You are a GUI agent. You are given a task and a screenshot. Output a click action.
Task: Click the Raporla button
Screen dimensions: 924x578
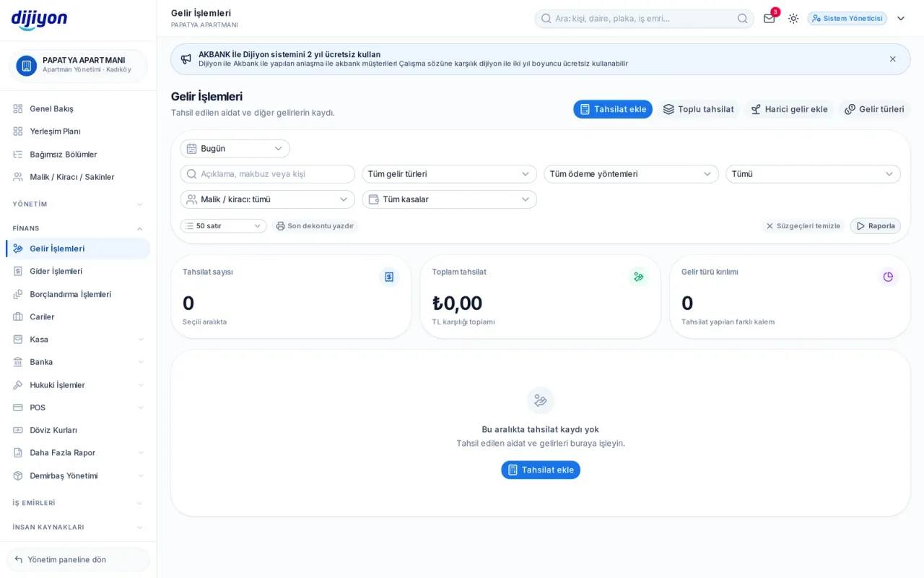click(x=875, y=226)
